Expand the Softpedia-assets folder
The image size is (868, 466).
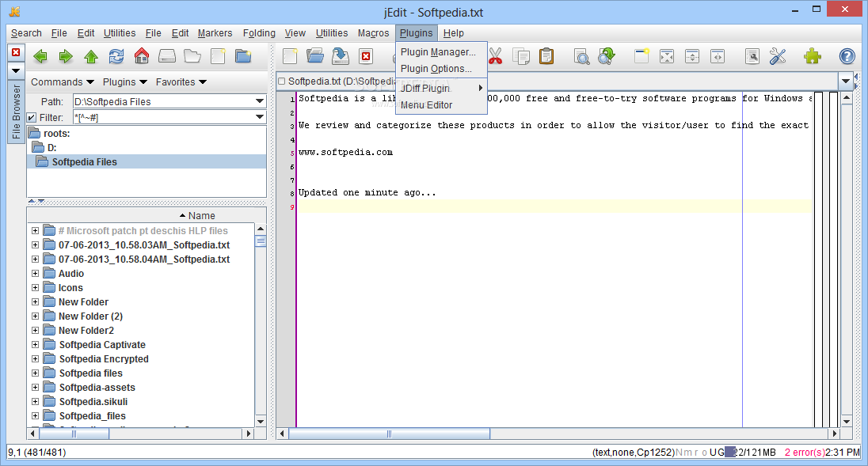tap(36, 388)
